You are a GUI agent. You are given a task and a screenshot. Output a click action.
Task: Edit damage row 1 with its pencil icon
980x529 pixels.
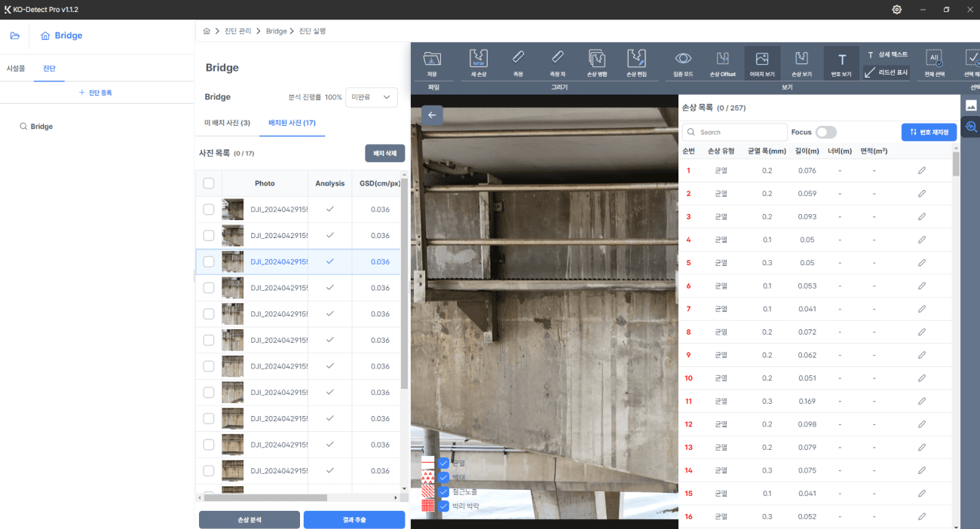(x=921, y=170)
